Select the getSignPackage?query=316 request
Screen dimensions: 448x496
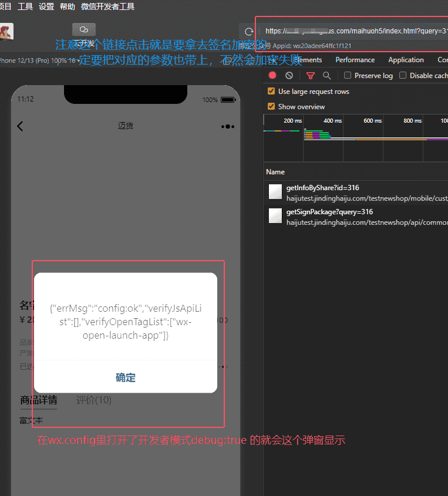356,217
